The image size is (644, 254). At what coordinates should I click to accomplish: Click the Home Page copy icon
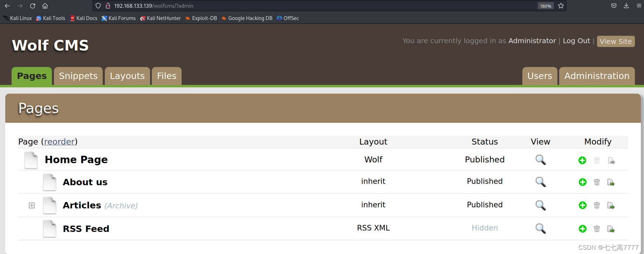click(611, 161)
